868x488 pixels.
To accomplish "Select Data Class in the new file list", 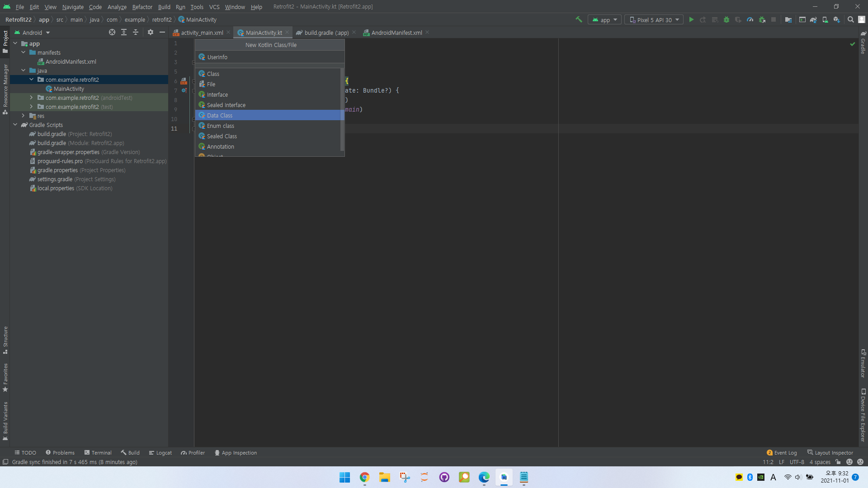I will click(x=220, y=115).
